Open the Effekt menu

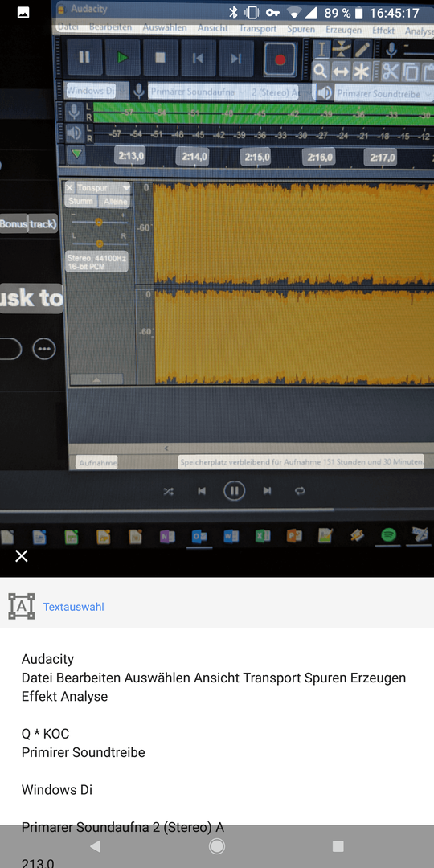[383, 31]
